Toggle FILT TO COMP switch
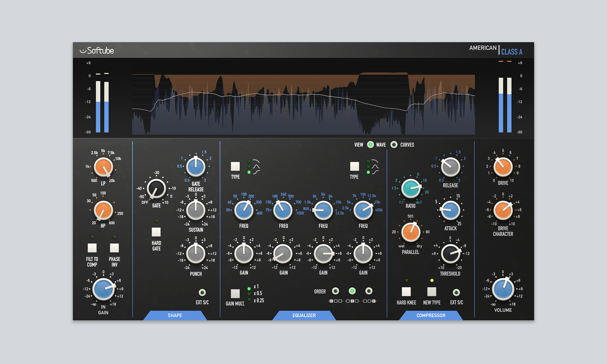This screenshot has height=364, width=607. [x=92, y=248]
